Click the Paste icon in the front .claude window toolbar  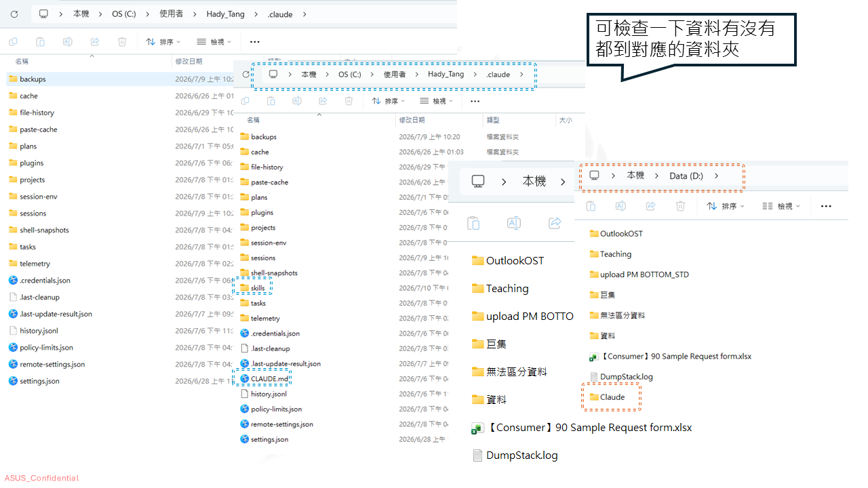[x=271, y=101]
